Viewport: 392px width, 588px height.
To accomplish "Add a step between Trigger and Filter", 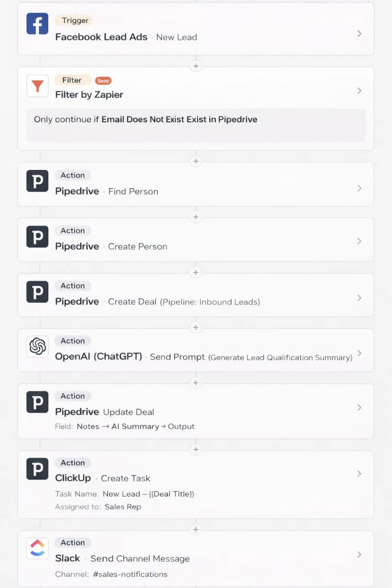I will (196, 66).
